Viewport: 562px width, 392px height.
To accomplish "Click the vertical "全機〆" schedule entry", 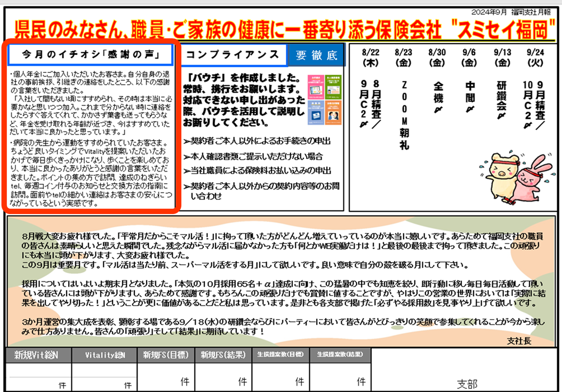I will [438, 97].
